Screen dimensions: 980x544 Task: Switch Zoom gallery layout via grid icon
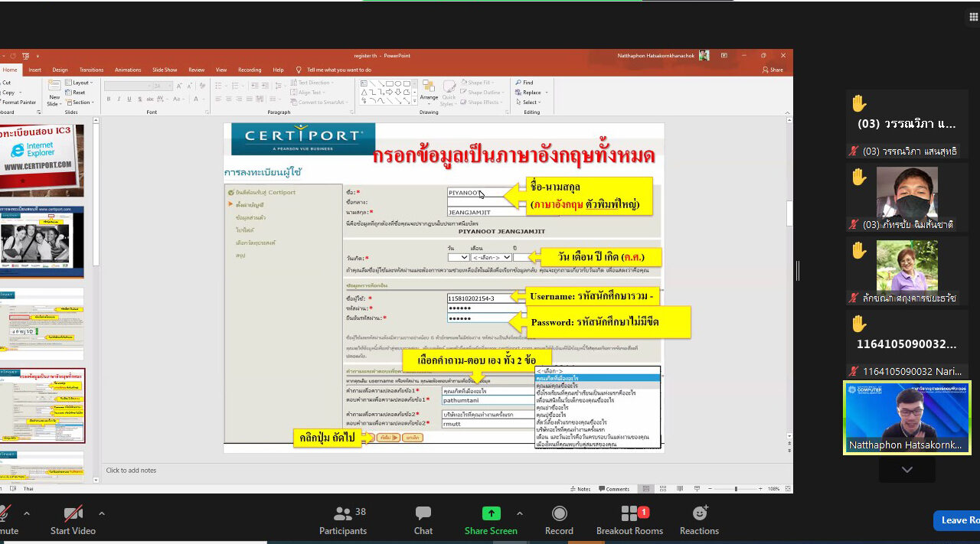[974, 17]
